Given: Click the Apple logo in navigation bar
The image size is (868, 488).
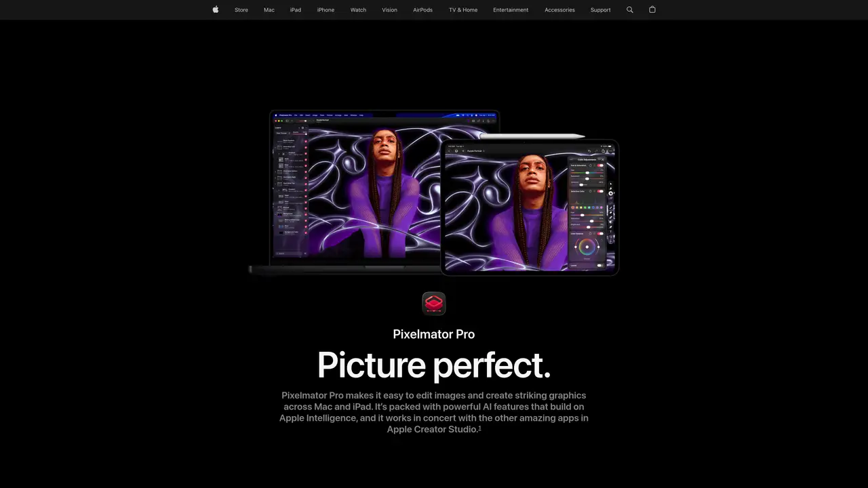Looking at the screenshot, I should 216,9.
